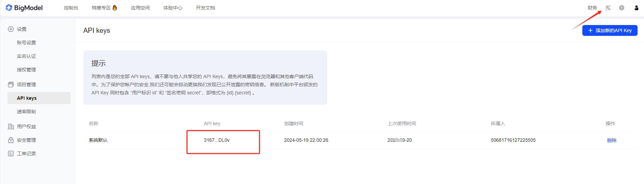Open 特惠专区 in top navigation
Viewport: 644px width, 184px height.
(101, 8)
